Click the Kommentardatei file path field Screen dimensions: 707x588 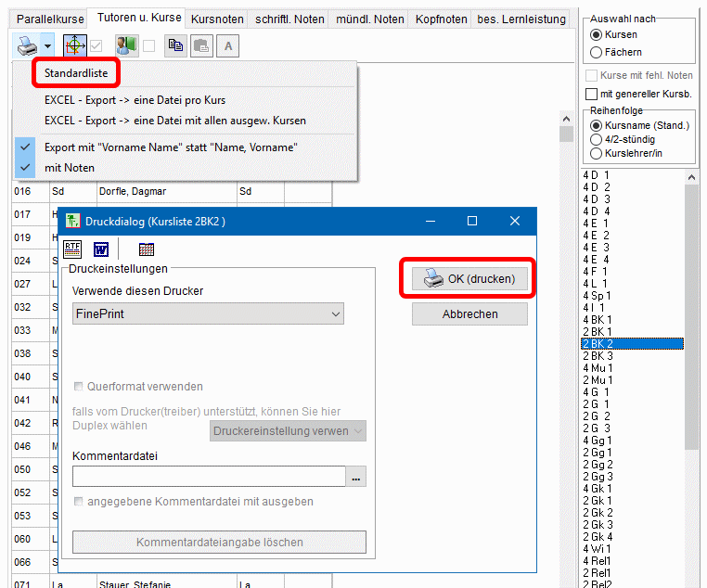[x=209, y=477]
